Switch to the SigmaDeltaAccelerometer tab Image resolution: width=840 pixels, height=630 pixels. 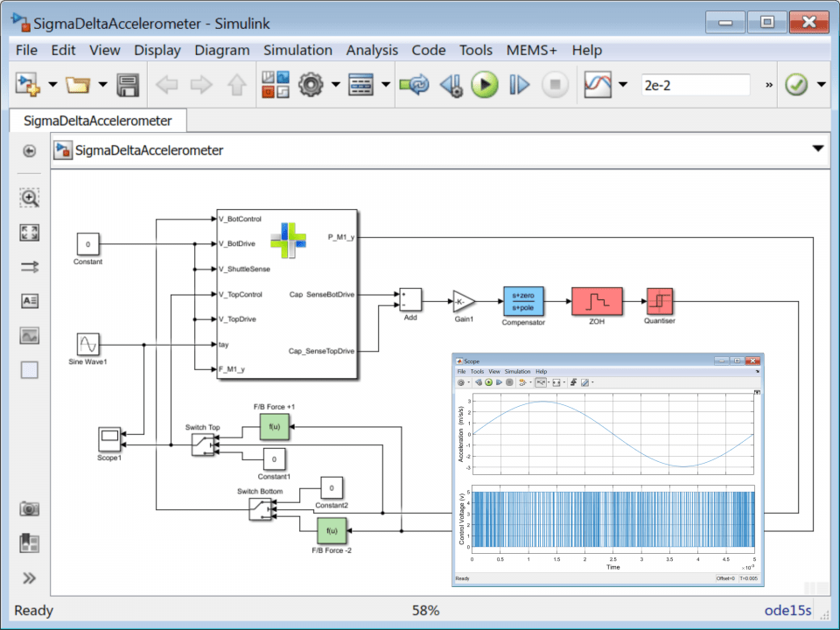coord(98,121)
